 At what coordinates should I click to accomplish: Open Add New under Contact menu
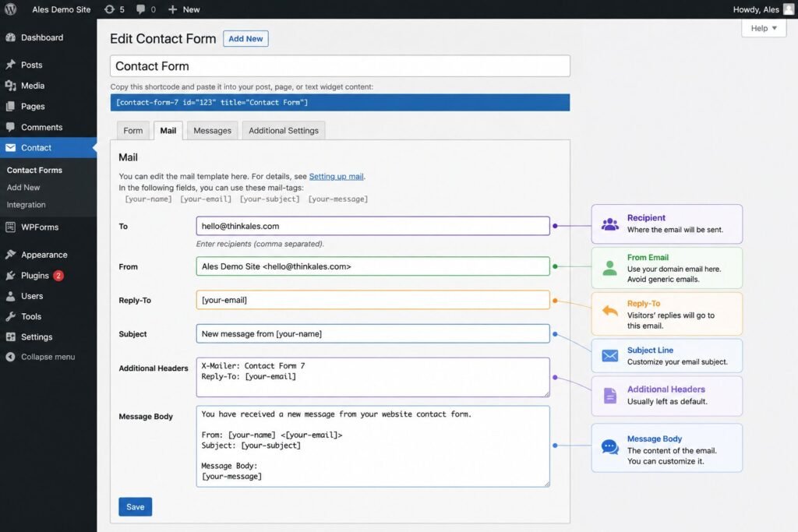(23, 187)
